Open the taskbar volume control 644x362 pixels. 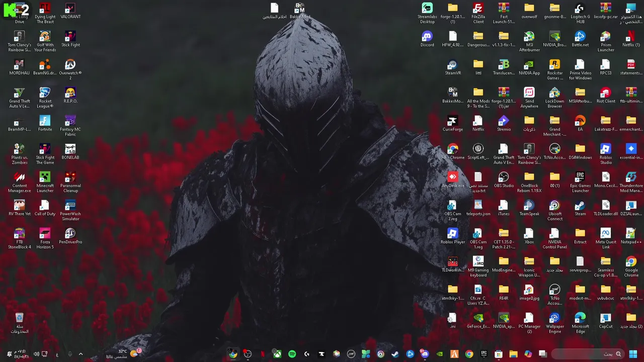36,354
